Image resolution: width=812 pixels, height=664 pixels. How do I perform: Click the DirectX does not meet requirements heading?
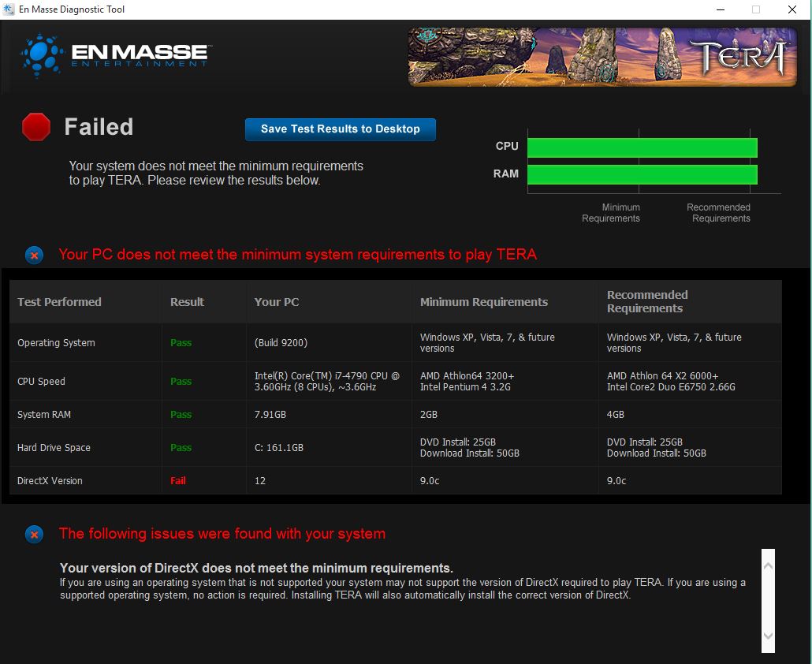[x=256, y=568]
